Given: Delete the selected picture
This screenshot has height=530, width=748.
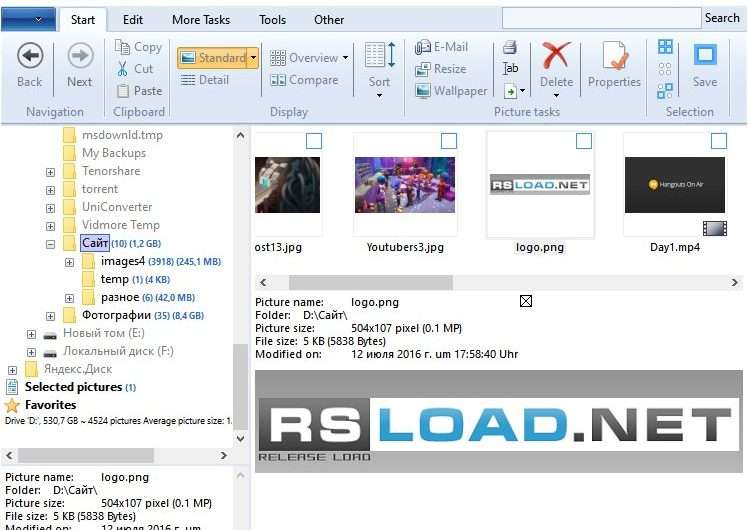Looking at the screenshot, I should tap(556, 67).
